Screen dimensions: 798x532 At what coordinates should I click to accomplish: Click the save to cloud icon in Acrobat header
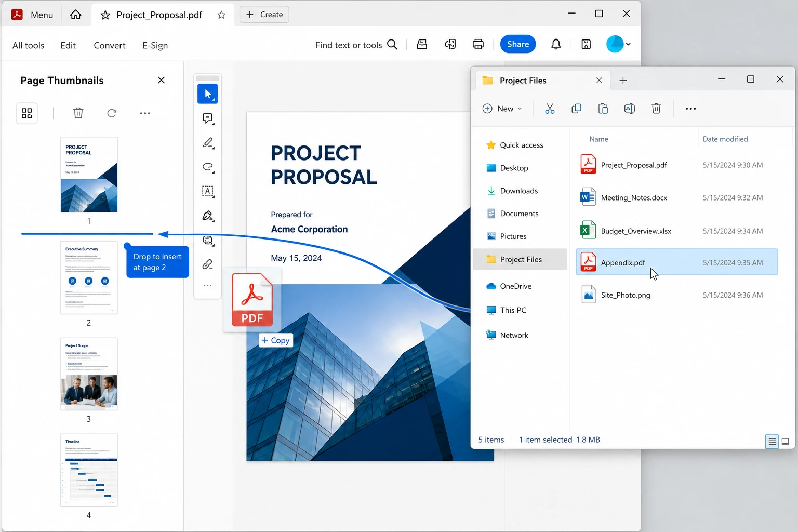coord(422,44)
